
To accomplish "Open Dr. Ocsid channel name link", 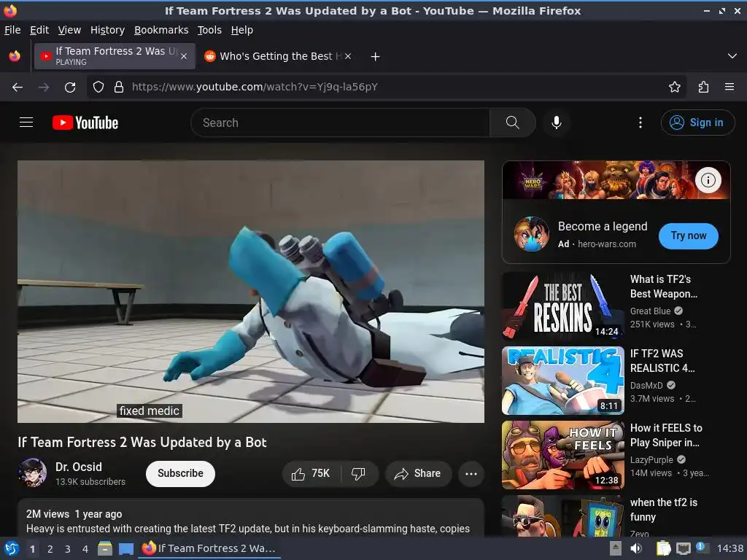I will click(x=79, y=467).
